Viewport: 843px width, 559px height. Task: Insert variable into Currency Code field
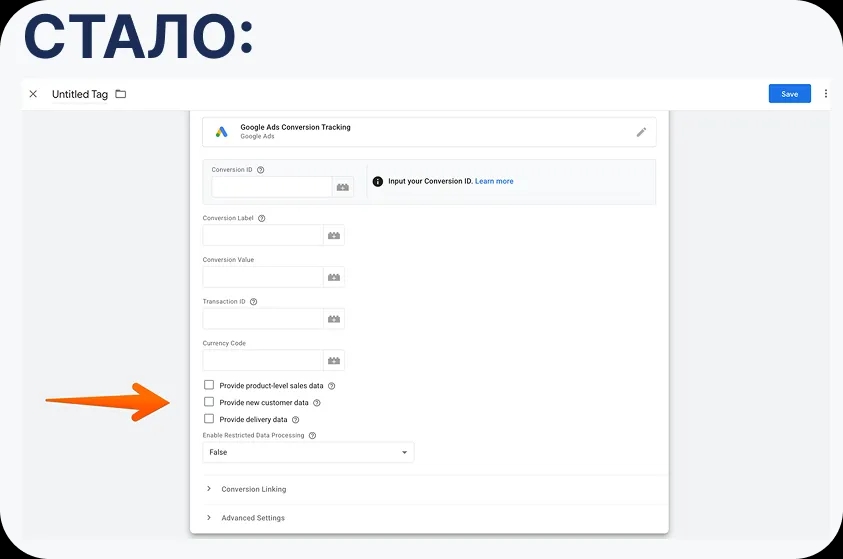(334, 361)
